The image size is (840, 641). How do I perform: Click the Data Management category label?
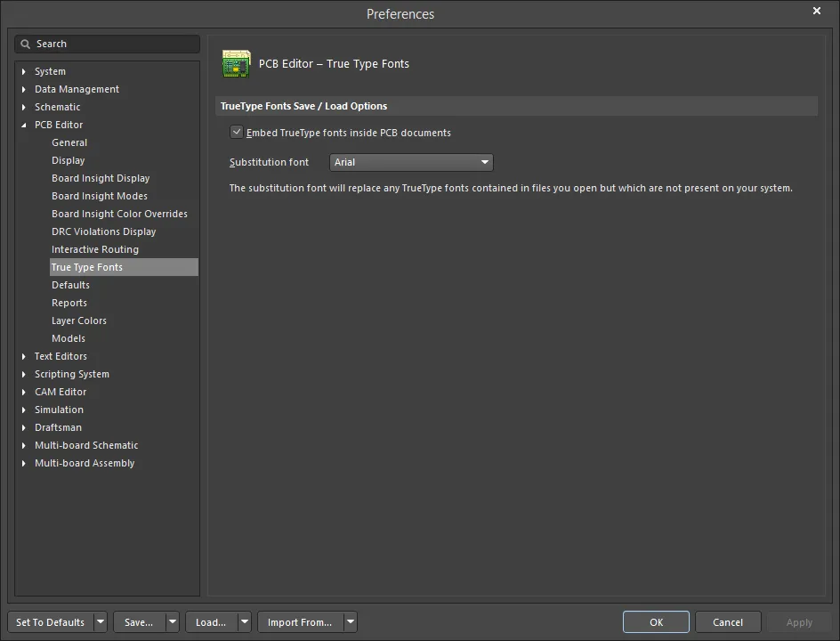click(77, 89)
